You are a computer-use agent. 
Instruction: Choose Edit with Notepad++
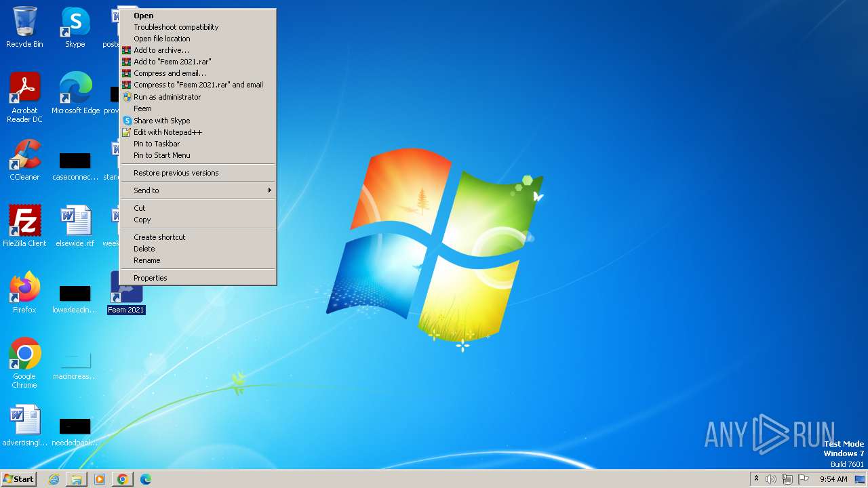coord(198,132)
